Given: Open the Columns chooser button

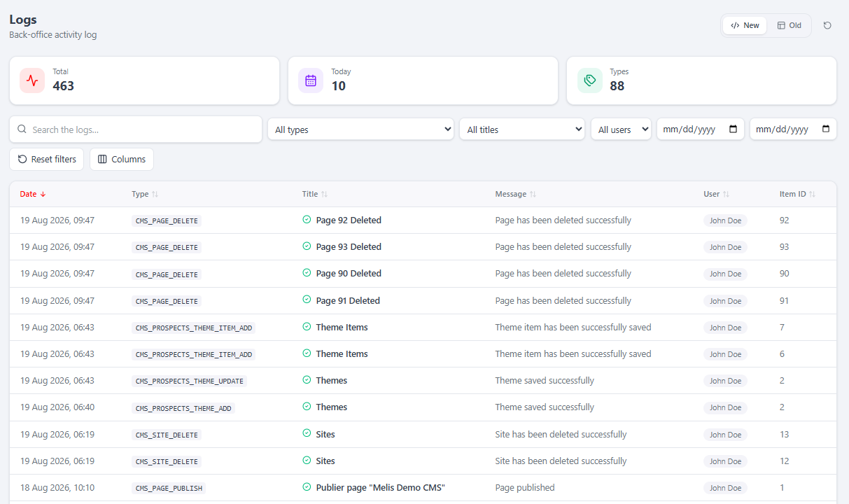Looking at the screenshot, I should pos(122,159).
